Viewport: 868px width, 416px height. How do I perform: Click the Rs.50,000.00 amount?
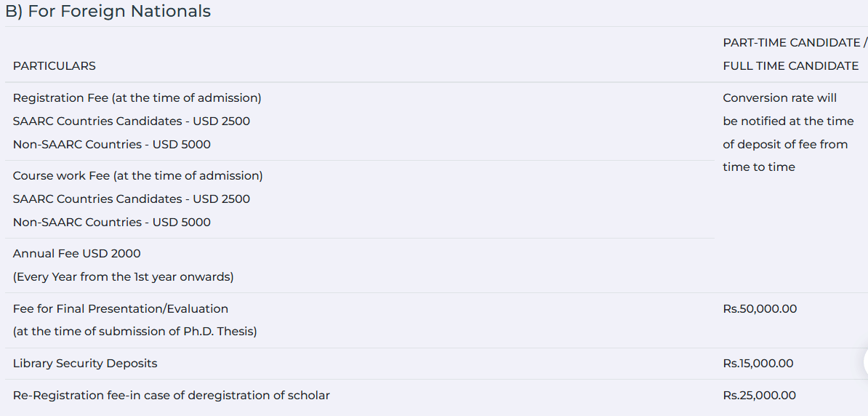(x=760, y=309)
